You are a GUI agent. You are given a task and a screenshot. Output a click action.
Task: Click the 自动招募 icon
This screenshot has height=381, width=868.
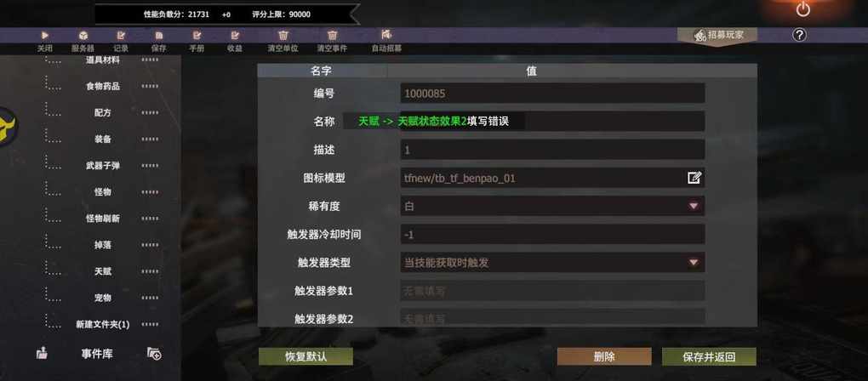(386, 34)
